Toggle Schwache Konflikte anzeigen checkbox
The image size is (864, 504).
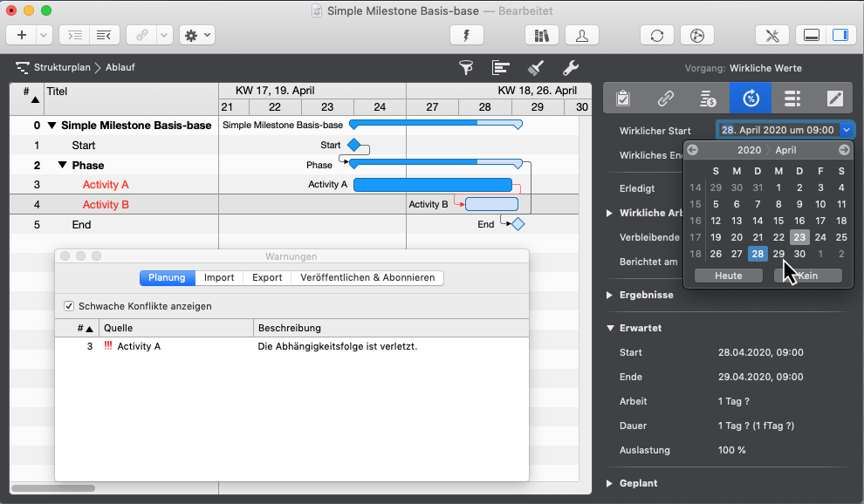(69, 307)
